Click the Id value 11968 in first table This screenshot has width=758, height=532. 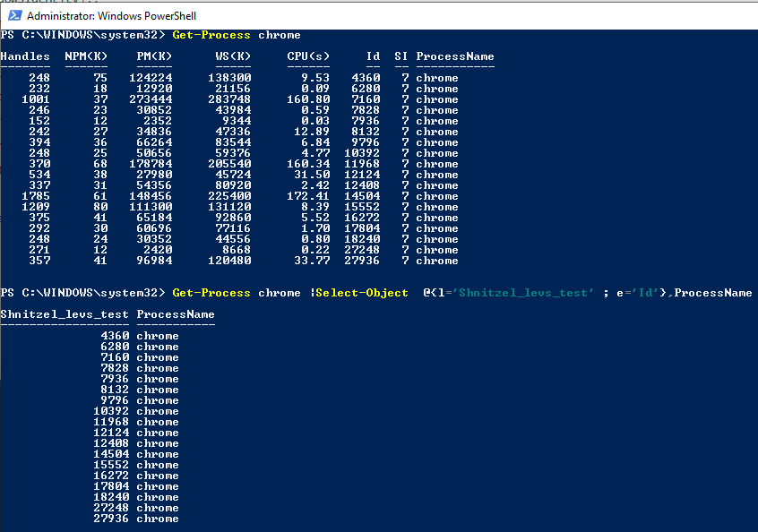click(x=362, y=164)
